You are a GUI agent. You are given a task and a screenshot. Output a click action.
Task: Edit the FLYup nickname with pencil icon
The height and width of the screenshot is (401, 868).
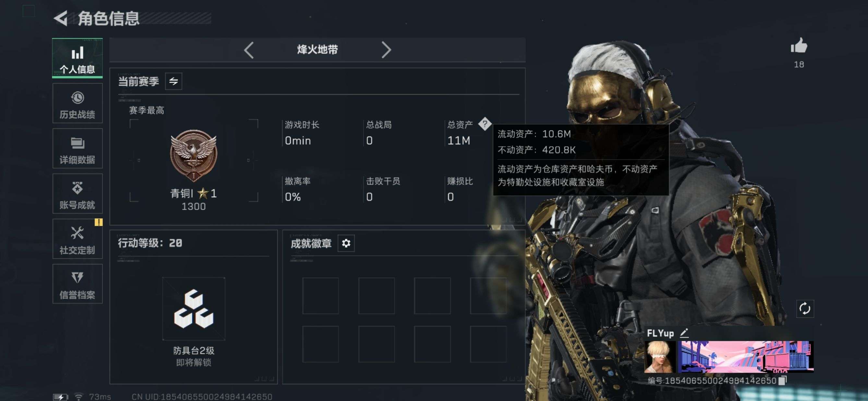[x=684, y=333]
